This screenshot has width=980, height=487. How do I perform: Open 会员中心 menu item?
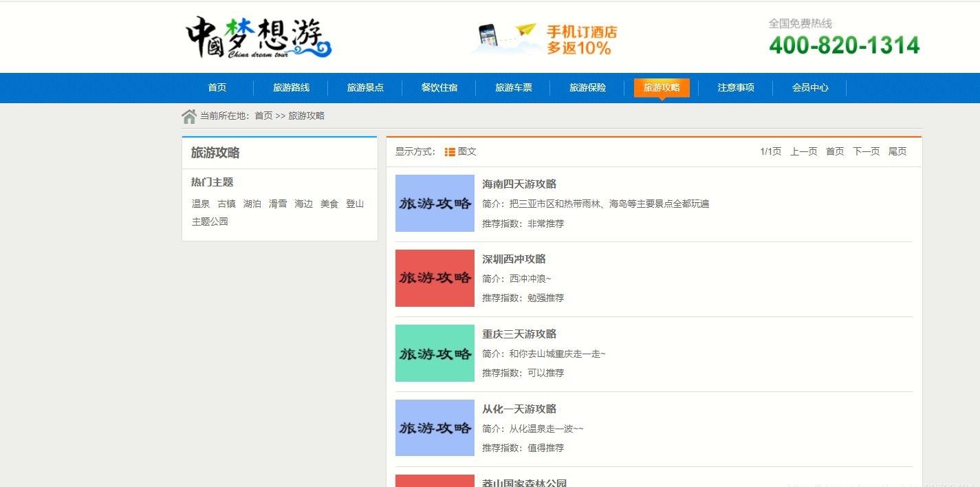click(x=810, y=88)
